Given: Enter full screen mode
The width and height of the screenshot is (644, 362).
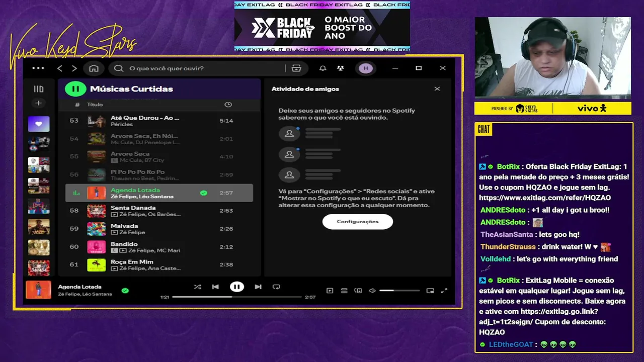Looking at the screenshot, I should pyautogui.click(x=444, y=291).
